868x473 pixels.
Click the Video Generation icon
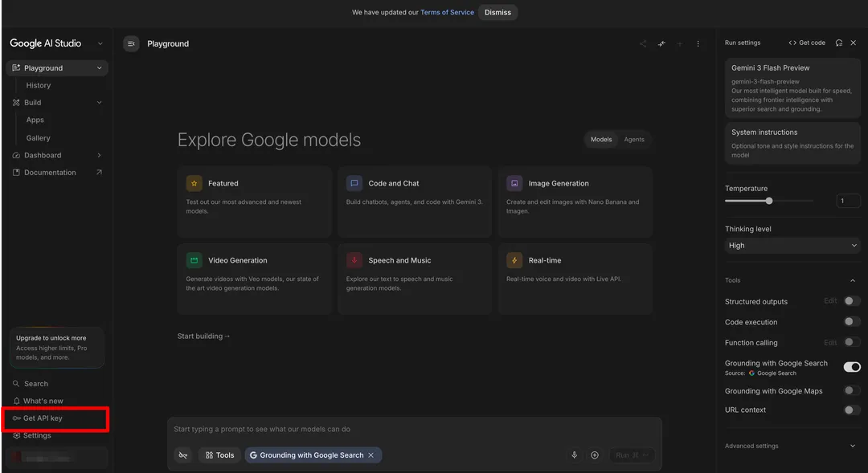[x=194, y=260]
